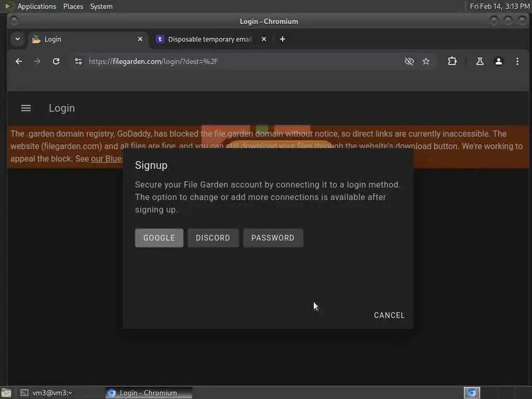This screenshot has height=399, width=532.
Task: Open the Places menu
Action: pyautogui.click(x=73, y=6)
